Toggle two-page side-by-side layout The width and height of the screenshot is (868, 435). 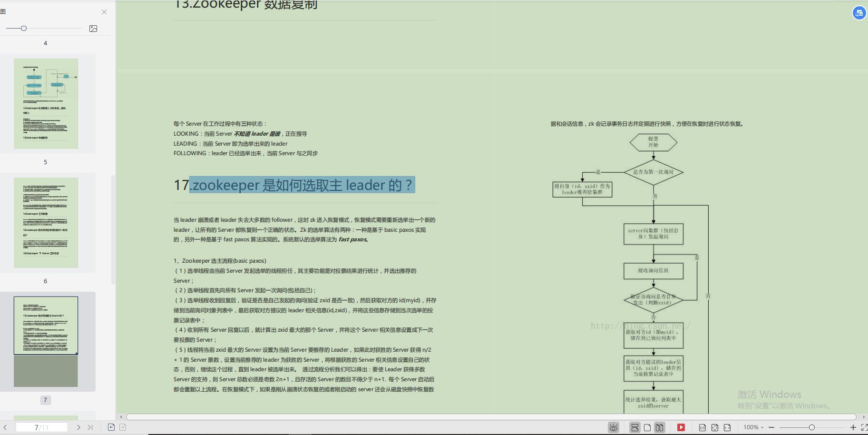point(659,427)
